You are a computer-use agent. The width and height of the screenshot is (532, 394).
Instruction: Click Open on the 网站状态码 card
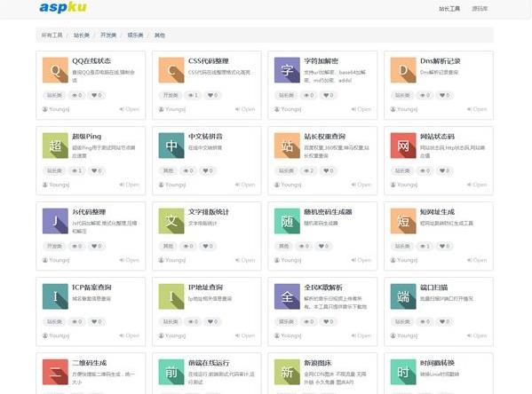pos(477,185)
